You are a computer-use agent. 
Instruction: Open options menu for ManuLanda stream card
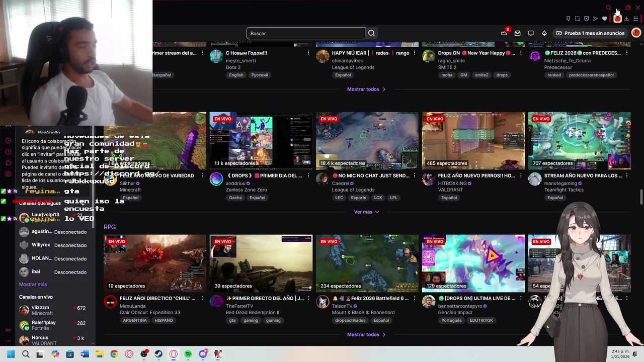[x=202, y=298]
